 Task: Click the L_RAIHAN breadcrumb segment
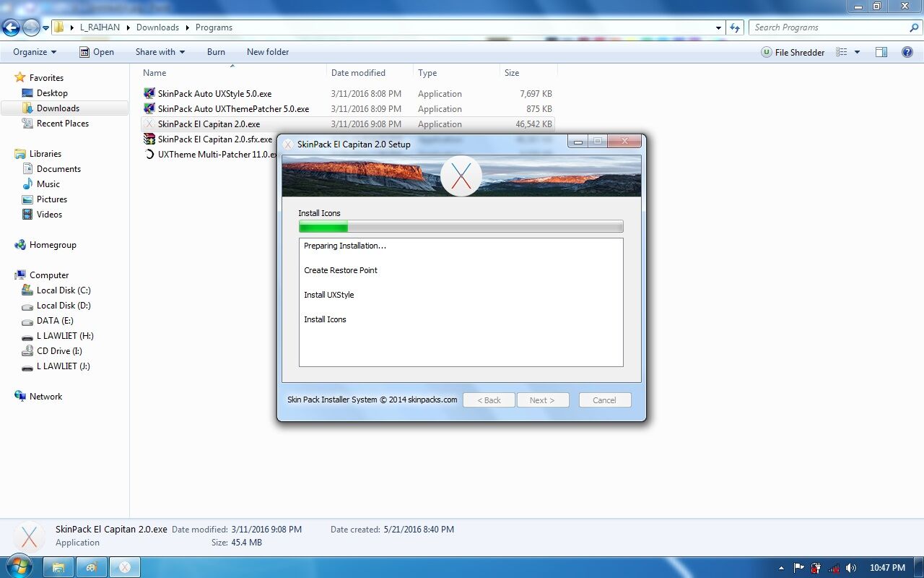click(x=100, y=27)
